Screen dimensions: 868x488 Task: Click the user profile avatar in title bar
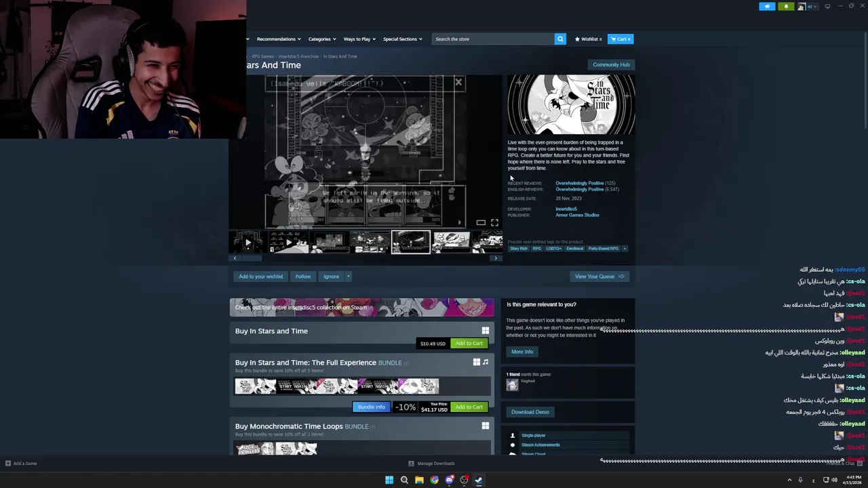(x=802, y=7)
